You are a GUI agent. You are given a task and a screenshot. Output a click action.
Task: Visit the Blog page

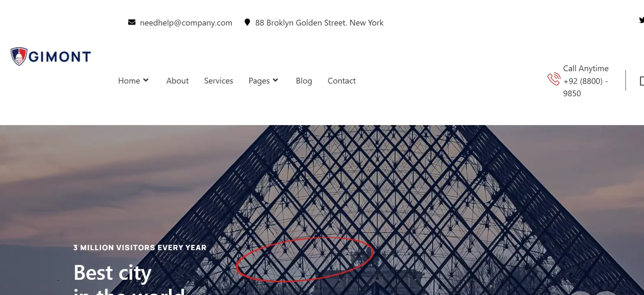click(x=304, y=81)
